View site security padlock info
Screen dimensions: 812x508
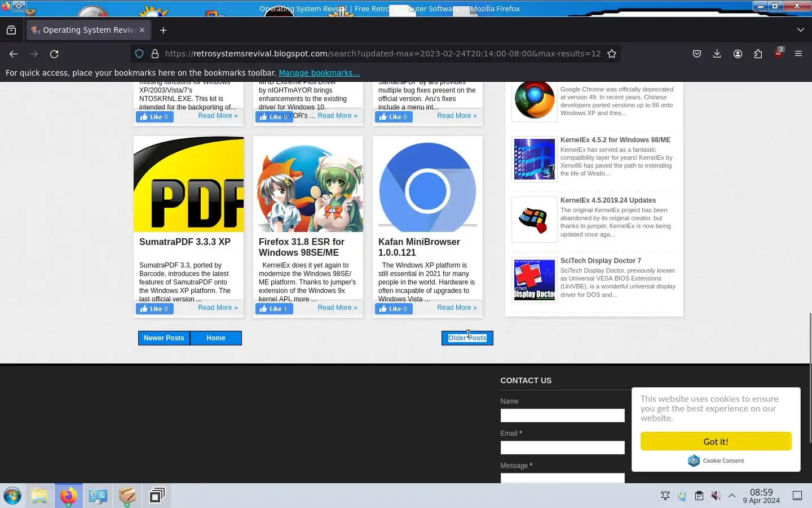pos(155,54)
